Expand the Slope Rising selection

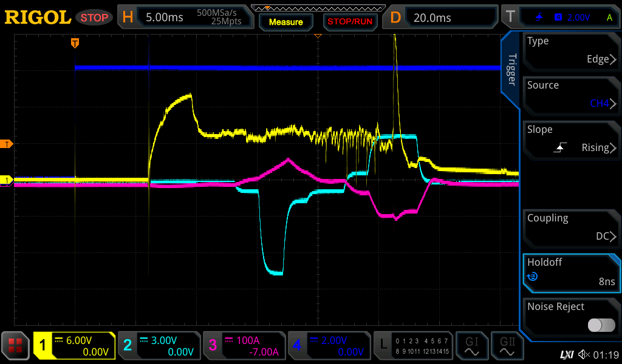(x=572, y=140)
